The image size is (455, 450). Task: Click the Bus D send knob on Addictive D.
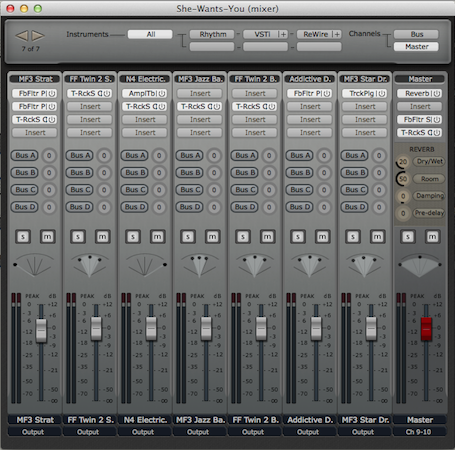[324, 207]
